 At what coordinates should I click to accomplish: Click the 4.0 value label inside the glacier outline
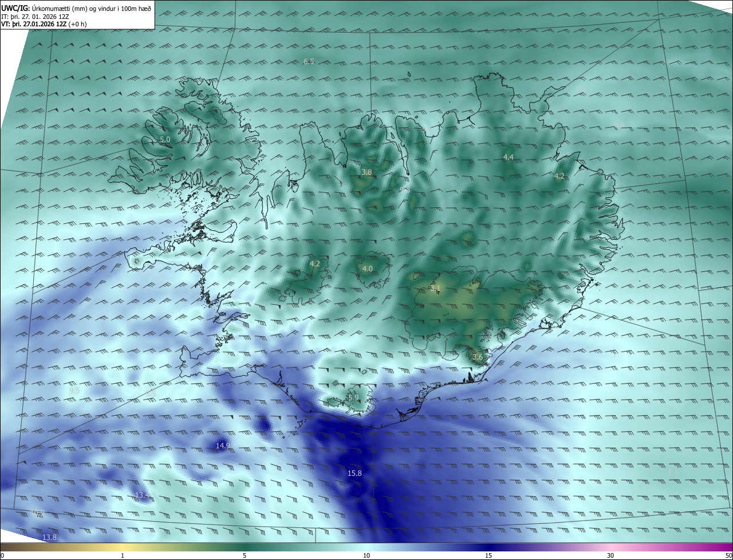368,269
